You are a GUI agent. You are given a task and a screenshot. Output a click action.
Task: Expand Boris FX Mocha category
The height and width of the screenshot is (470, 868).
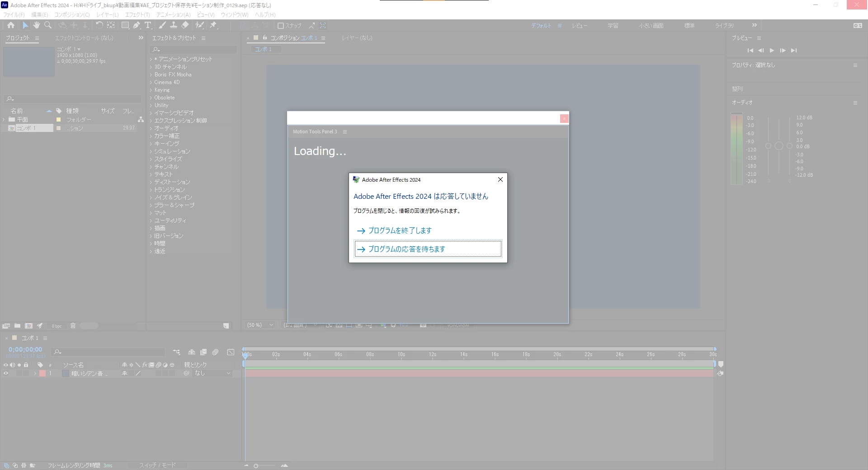tap(151, 75)
